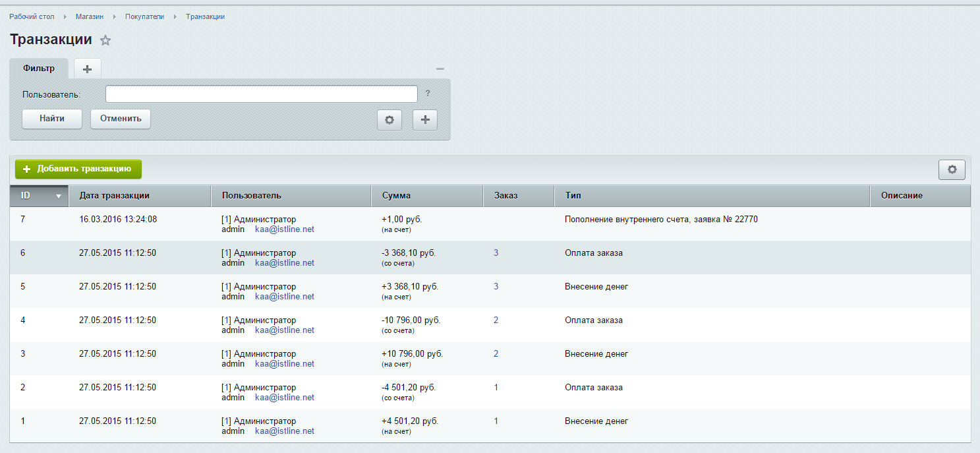Sort by Дата транзакции column header

tap(114, 196)
